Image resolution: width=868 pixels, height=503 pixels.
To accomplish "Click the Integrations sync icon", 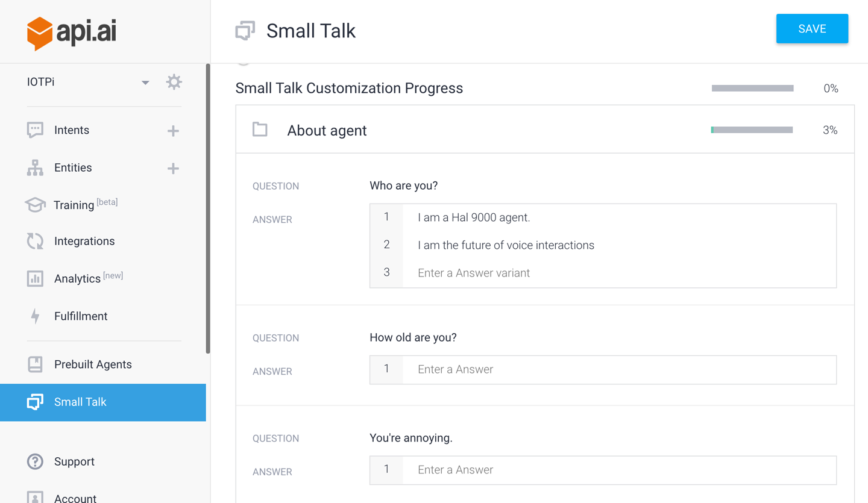I will click(35, 241).
